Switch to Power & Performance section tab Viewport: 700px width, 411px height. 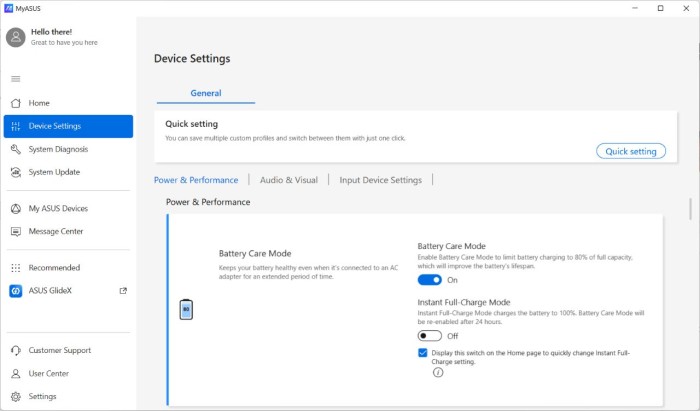pos(196,180)
